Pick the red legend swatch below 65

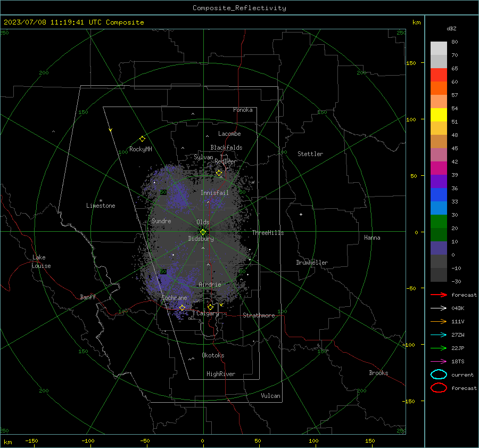coord(439,75)
